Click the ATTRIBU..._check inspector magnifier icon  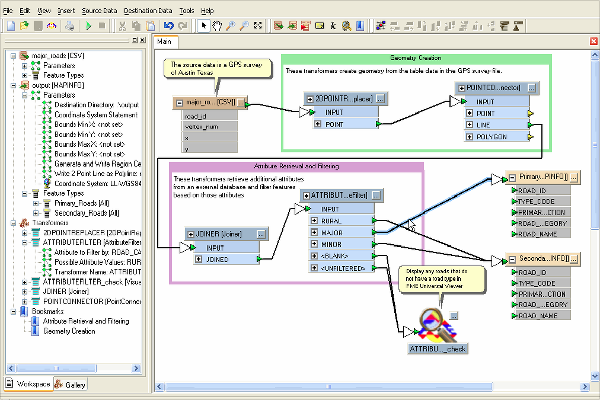point(435,325)
